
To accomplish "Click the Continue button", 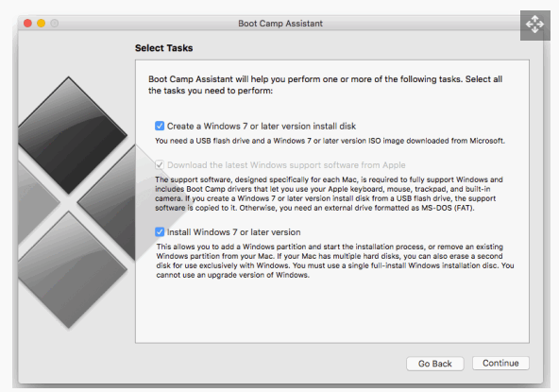I will click(500, 363).
